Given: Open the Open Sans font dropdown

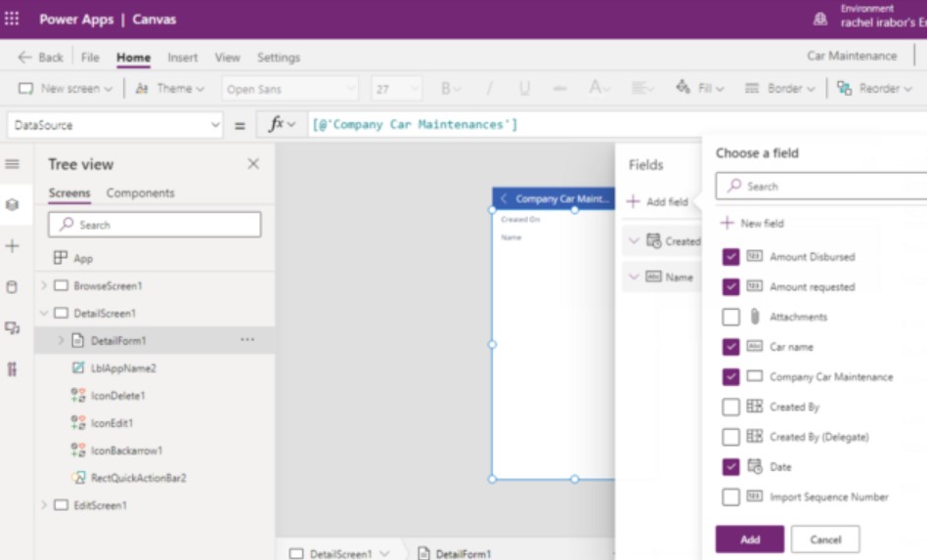Looking at the screenshot, I should [290, 89].
